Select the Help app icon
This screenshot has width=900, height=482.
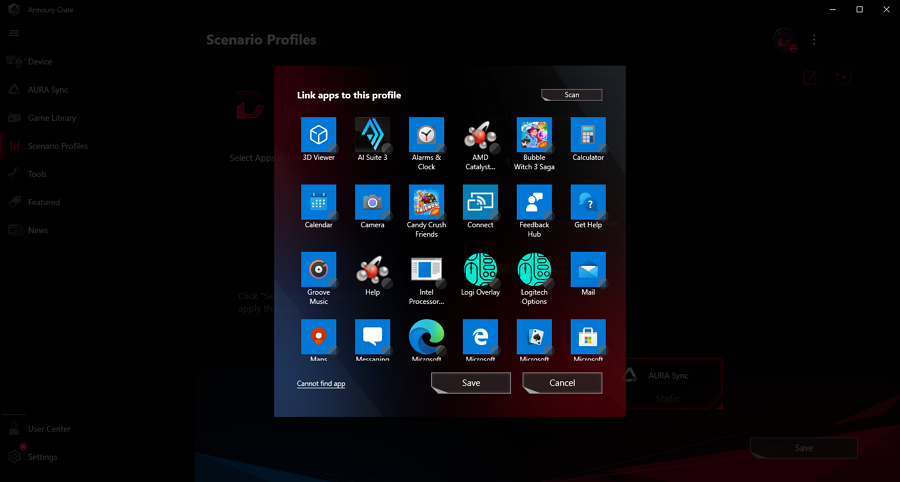point(373,269)
